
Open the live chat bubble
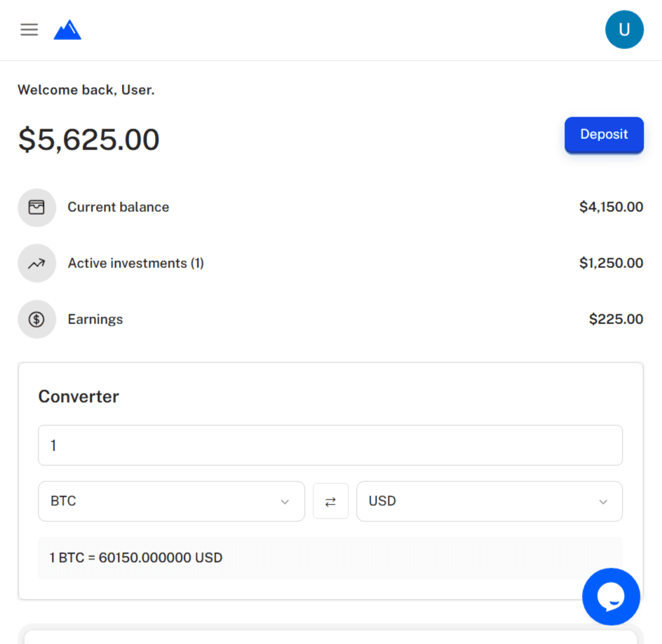pos(611,597)
